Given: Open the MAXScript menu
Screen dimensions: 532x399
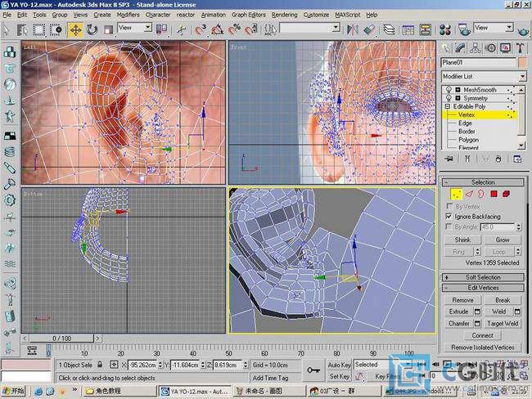Looking at the screenshot, I should 347,15.
